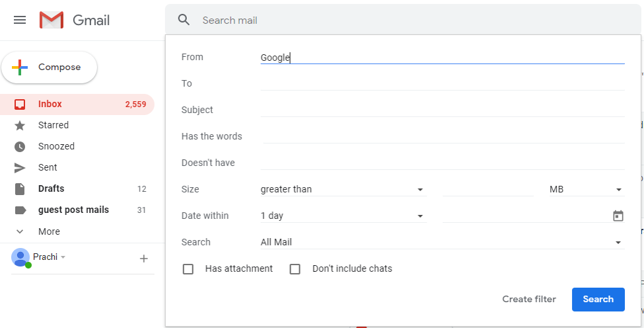Click the blue Search button
The width and height of the screenshot is (644, 328).
coord(598,299)
